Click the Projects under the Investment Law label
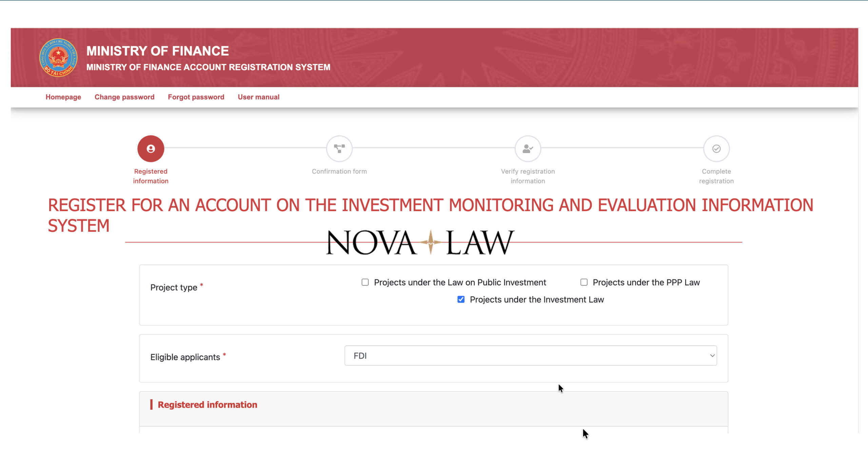 [x=537, y=299]
